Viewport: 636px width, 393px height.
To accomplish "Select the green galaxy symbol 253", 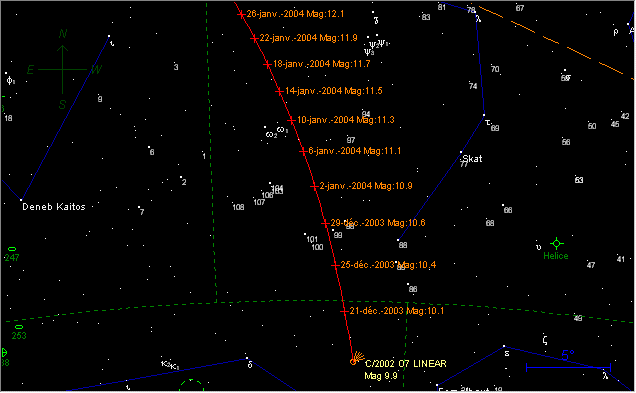I will tap(19, 327).
